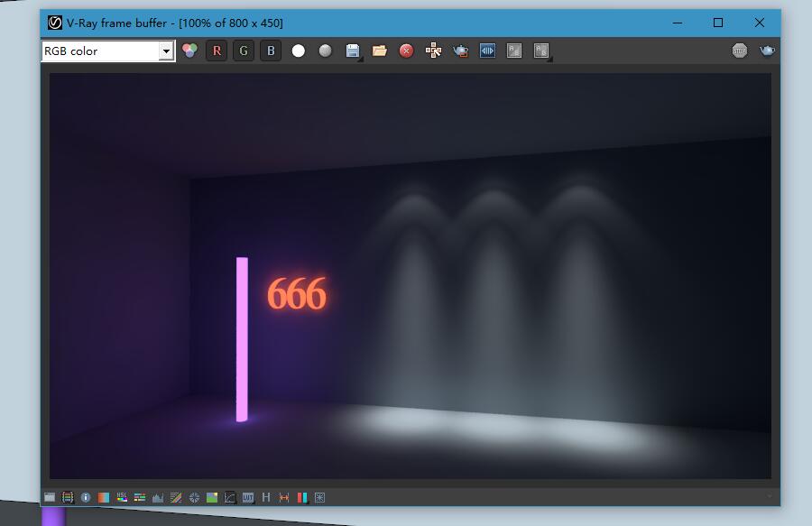Activate the region render icon
Image resolution: width=812 pixels, height=526 pixels.
pyautogui.click(x=487, y=51)
